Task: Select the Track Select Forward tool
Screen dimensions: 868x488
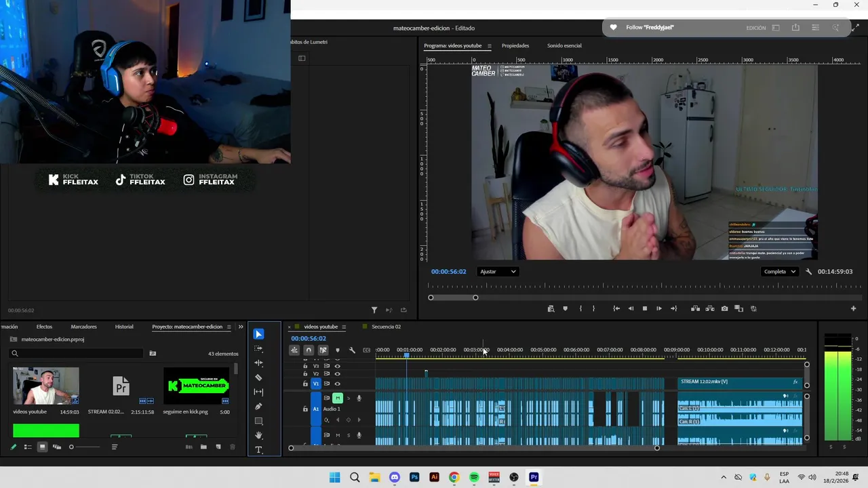Action: [258, 348]
